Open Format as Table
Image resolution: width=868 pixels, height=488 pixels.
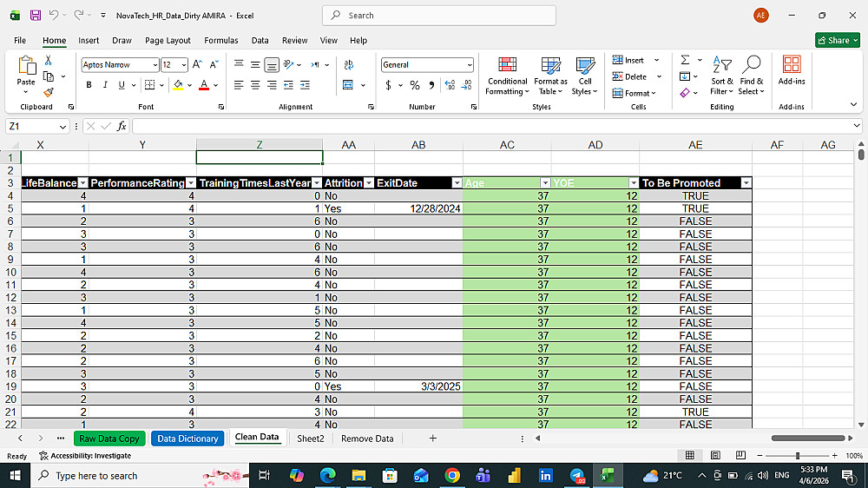(x=550, y=76)
